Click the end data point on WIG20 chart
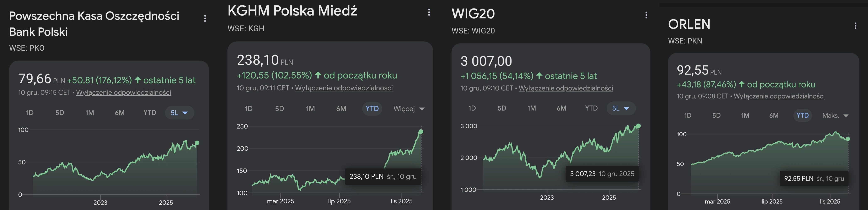868x210 pixels. coord(638,126)
